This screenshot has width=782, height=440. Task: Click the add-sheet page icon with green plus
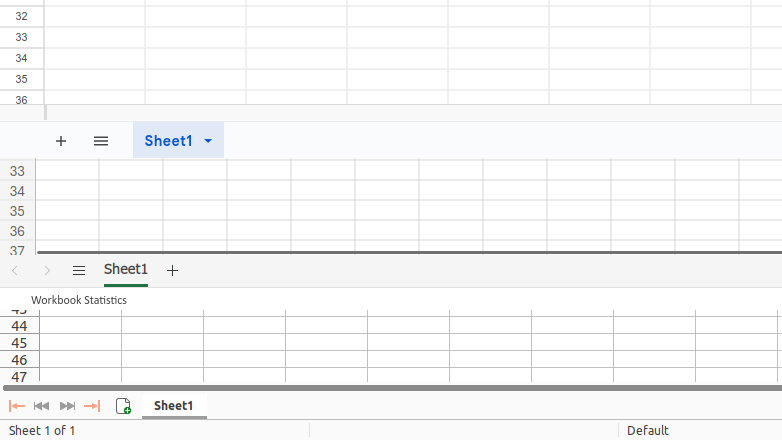tap(123, 406)
